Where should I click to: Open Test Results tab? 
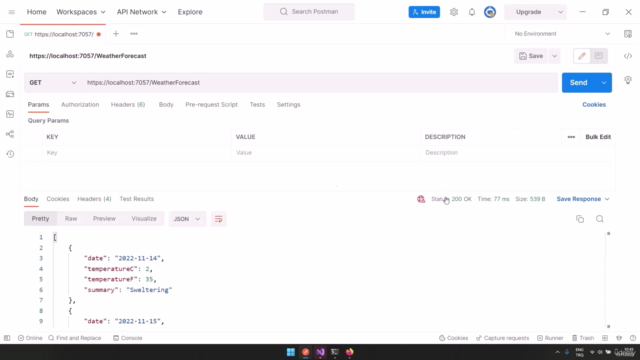(137, 199)
